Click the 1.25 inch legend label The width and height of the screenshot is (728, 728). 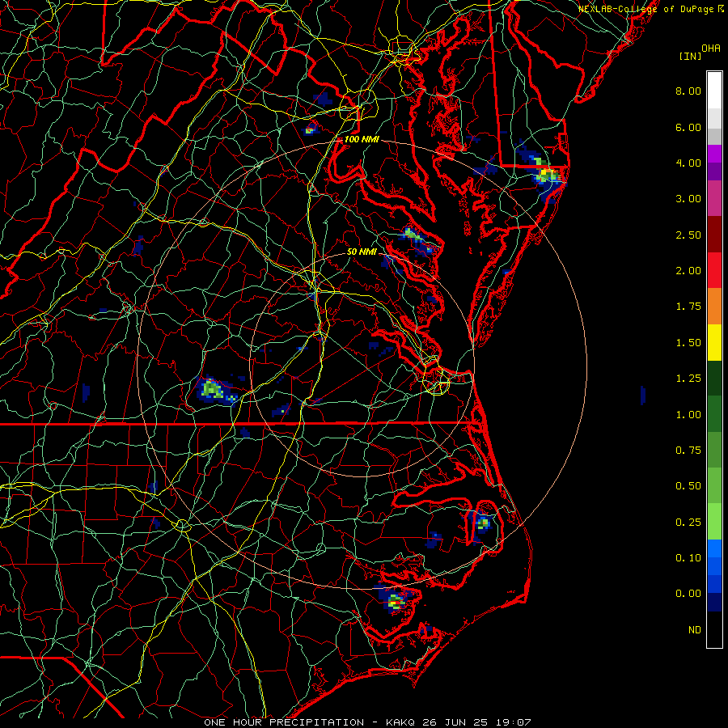tap(688, 379)
